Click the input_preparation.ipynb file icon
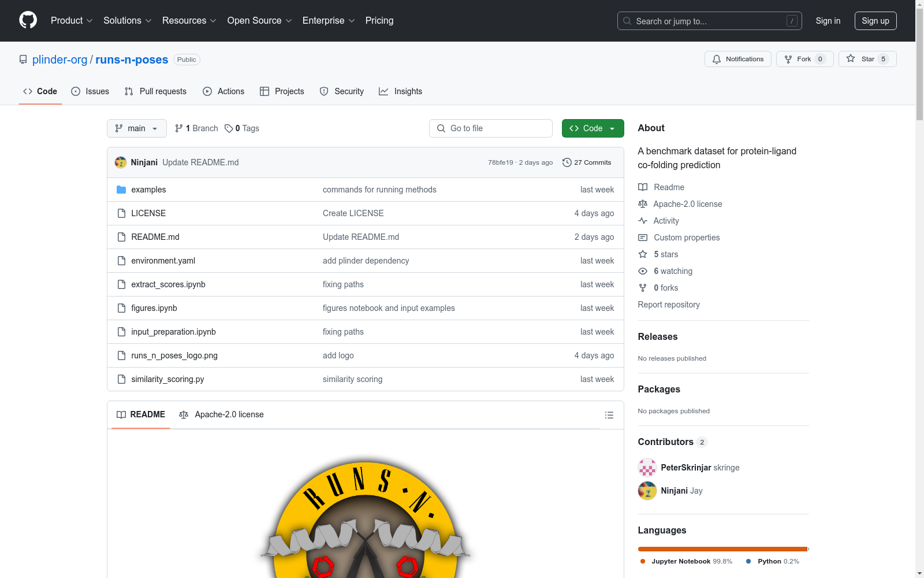 (121, 332)
